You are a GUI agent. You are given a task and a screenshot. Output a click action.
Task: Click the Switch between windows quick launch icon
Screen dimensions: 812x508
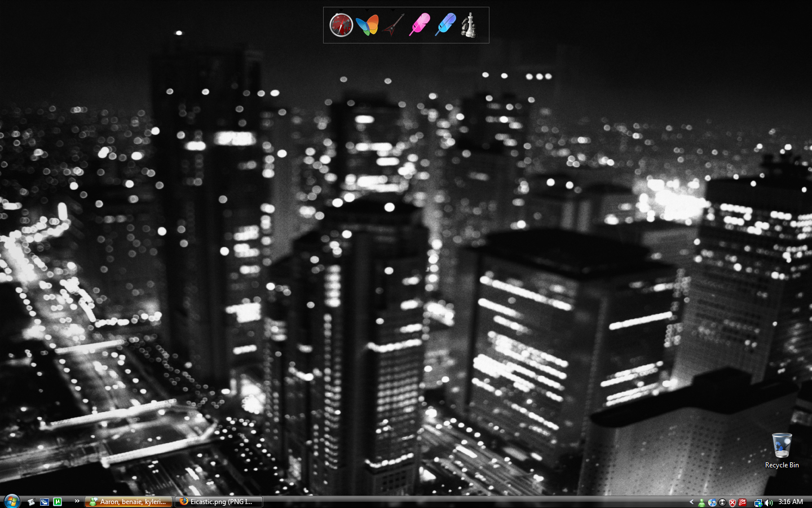tap(44, 502)
